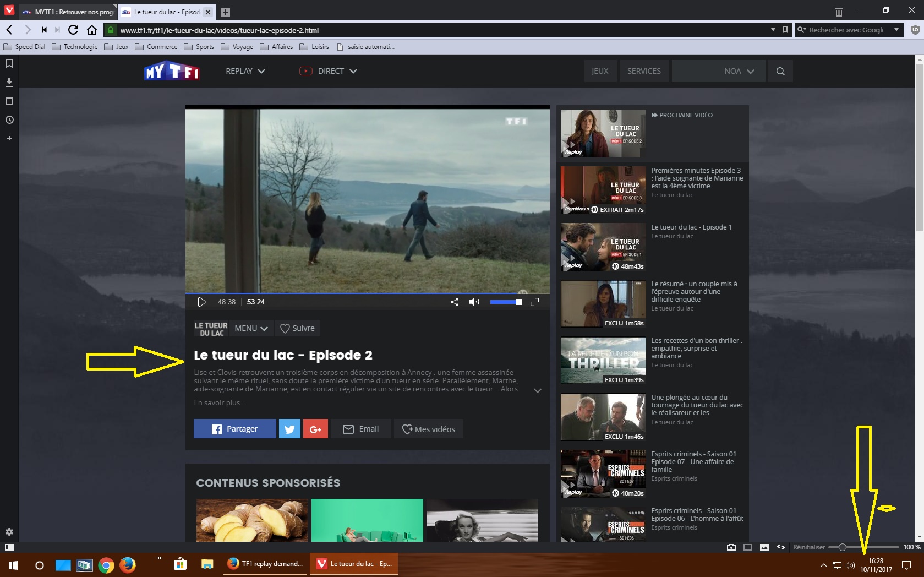The width and height of the screenshot is (924, 577).
Task: Click the rewind history button
Action: (44, 30)
